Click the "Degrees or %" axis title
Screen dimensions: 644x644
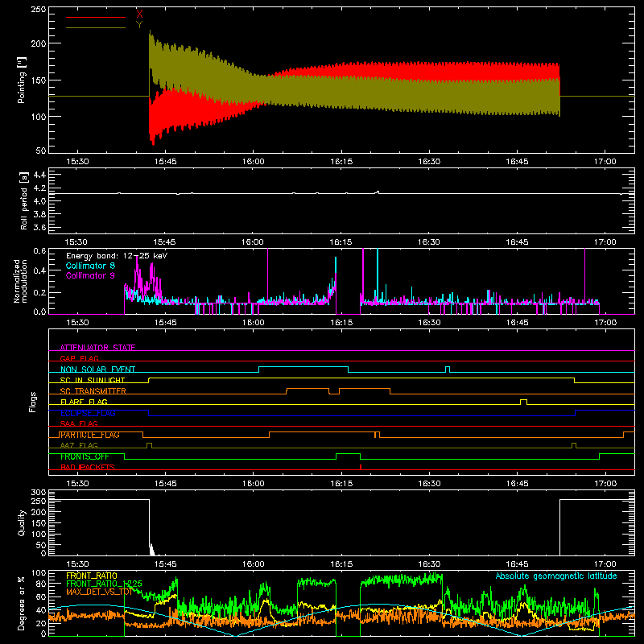point(22,604)
